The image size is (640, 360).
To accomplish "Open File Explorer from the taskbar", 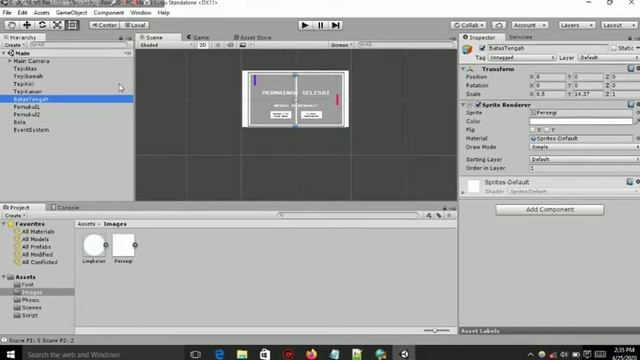I will [x=242, y=354].
